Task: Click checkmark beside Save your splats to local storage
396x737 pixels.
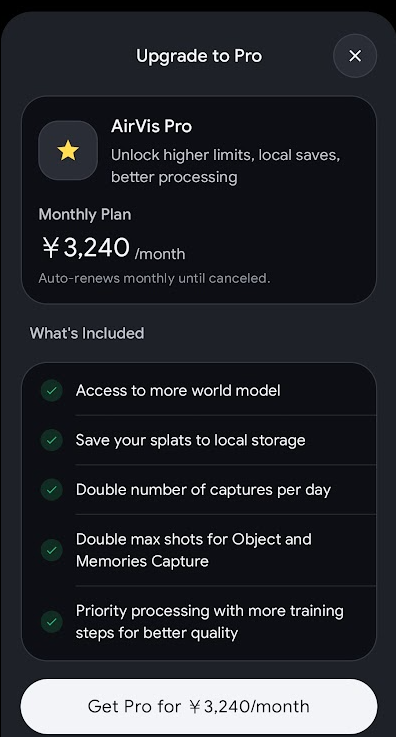Action: pos(52,440)
